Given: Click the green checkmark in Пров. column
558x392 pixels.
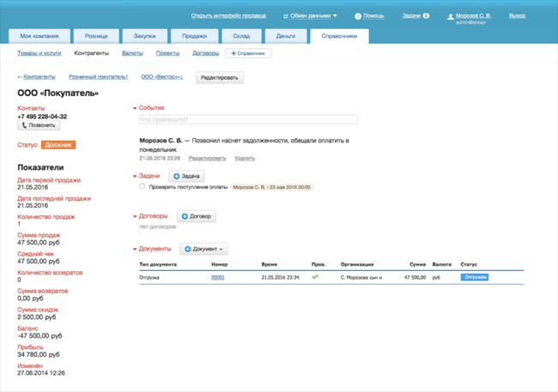Looking at the screenshot, I should [315, 277].
